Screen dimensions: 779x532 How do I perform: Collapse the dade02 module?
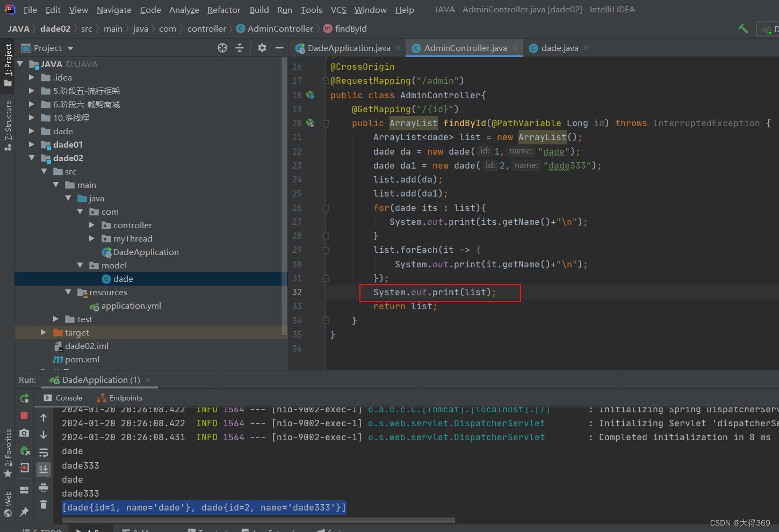(x=32, y=158)
